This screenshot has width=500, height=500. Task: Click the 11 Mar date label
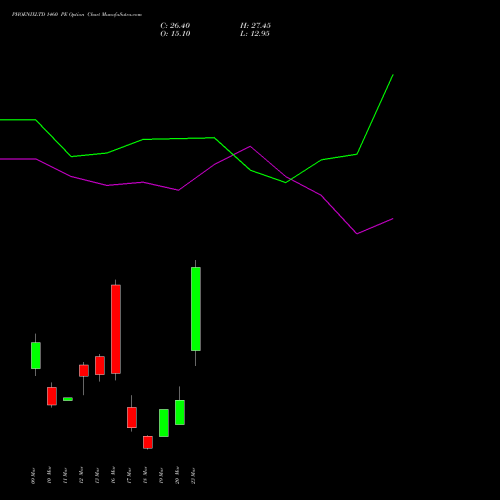65,475
